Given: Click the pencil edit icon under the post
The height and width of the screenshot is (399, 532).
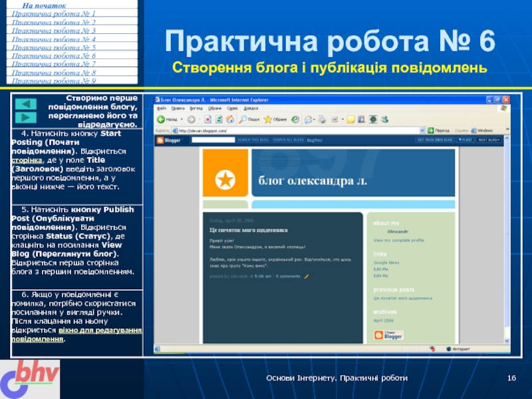Looking at the screenshot, I should pyautogui.click(x=307, y=276).
